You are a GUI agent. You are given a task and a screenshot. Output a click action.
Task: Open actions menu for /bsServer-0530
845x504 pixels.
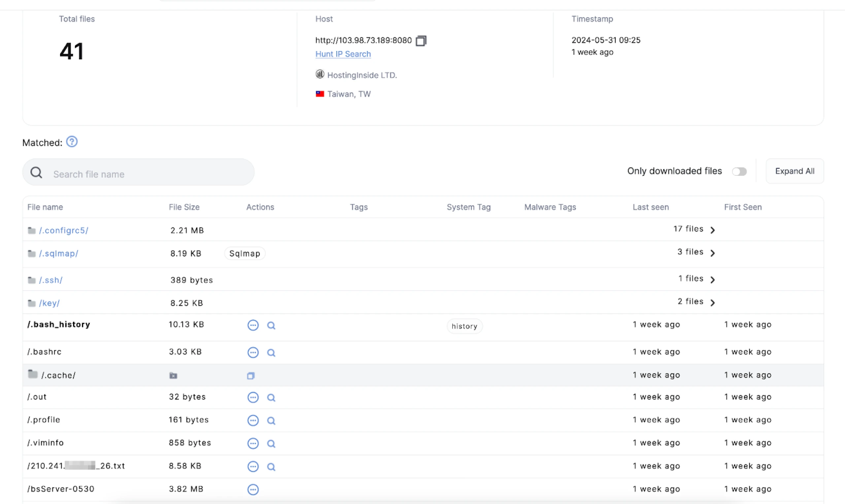(x=253, y=489)
